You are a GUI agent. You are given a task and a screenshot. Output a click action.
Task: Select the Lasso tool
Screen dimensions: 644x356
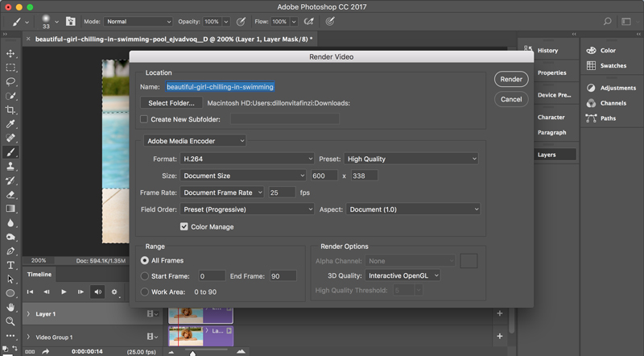10,81
